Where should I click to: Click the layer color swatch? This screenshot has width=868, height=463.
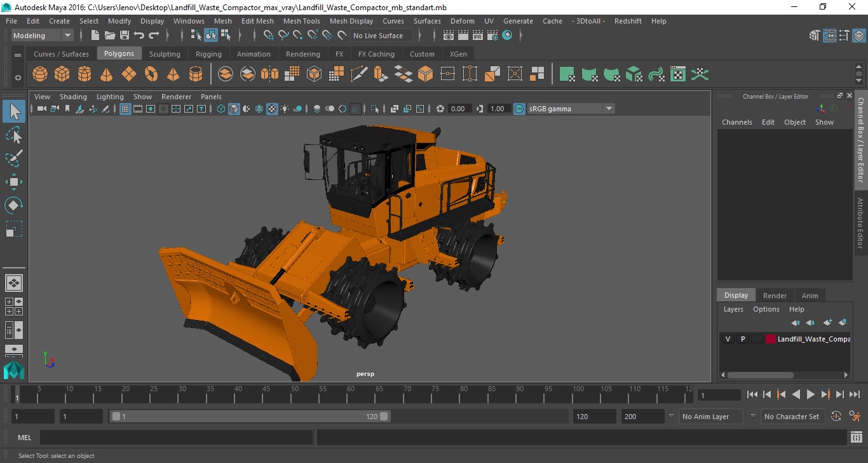771,339
